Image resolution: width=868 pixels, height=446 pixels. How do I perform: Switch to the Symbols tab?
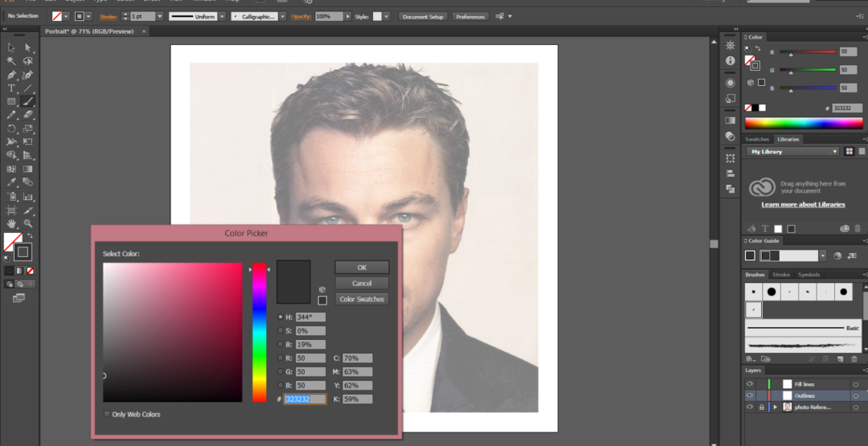[809, 275]
